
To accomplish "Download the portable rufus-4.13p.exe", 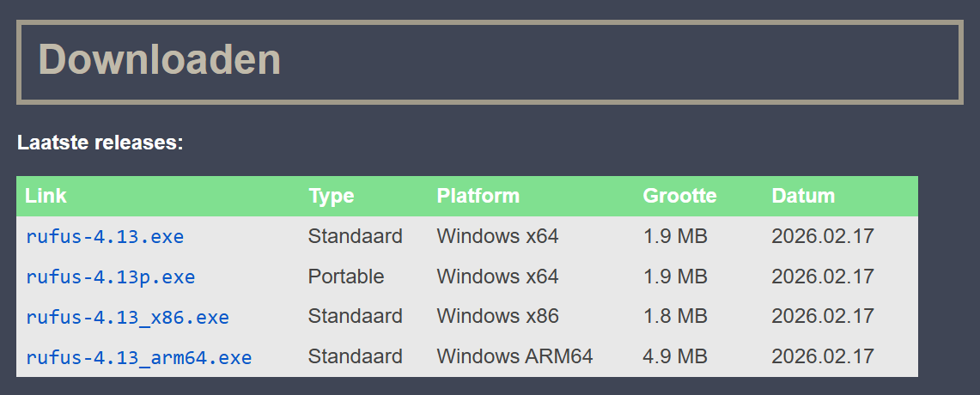I will tap(111, 276).
